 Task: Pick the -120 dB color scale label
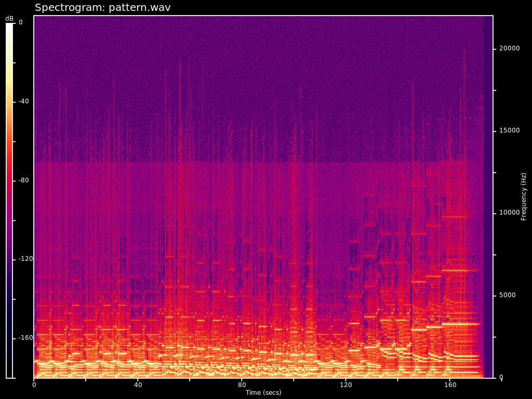coord(26,259)
